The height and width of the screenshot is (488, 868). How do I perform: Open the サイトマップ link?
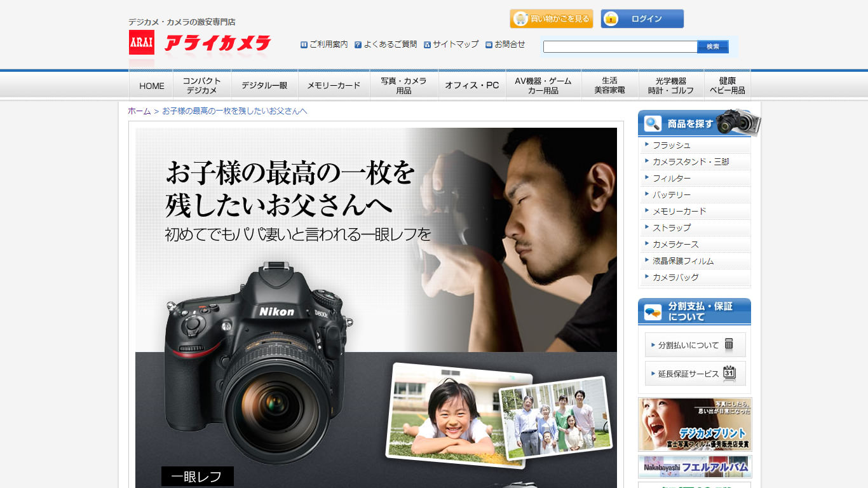pos(456,44)
